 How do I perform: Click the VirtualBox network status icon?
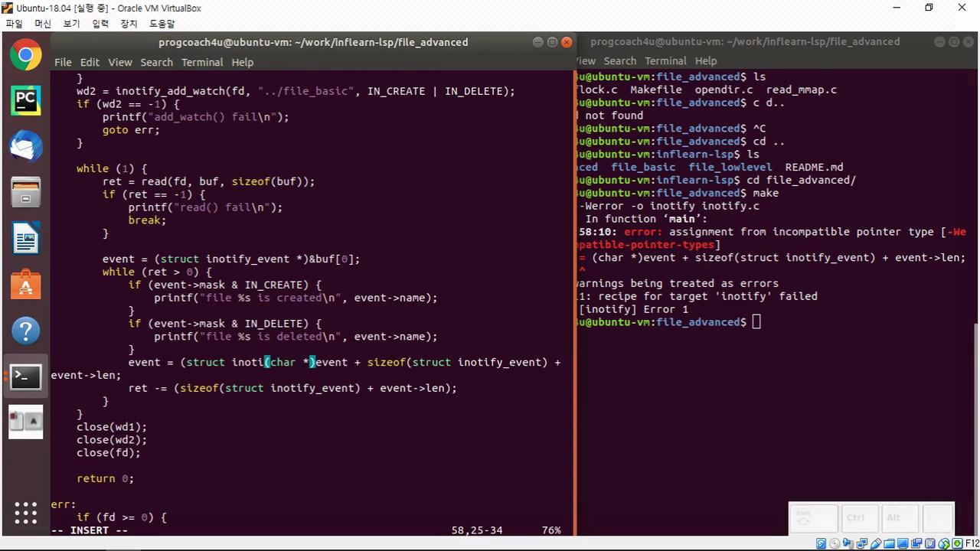[861, 543]
